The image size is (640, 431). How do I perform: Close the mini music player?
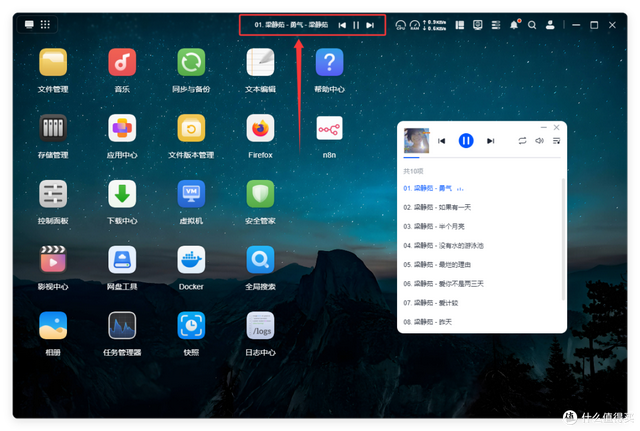[556, 127]
